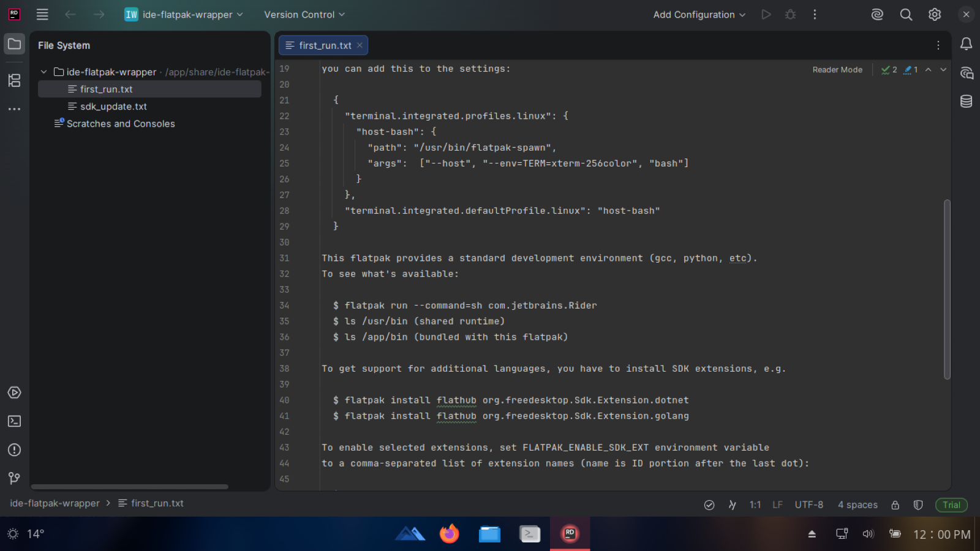Open Firefox from the taskbar

coord(449,534)
